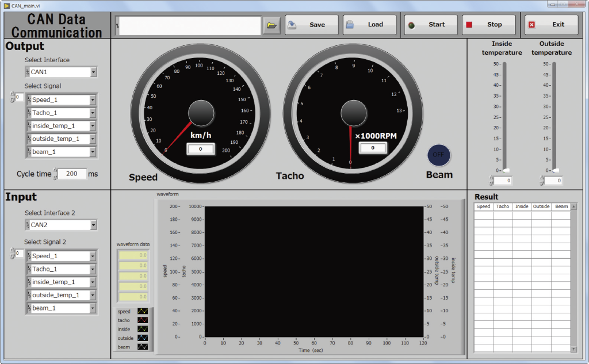The image size is (589, 364).
Task: Click the Exit button with red X
Action: (551, 25)
